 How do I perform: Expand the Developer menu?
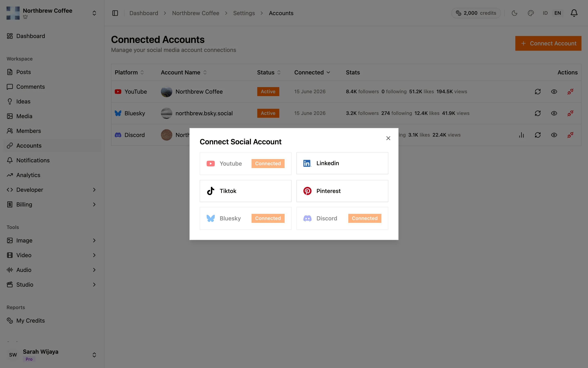[x=52, y=190]
